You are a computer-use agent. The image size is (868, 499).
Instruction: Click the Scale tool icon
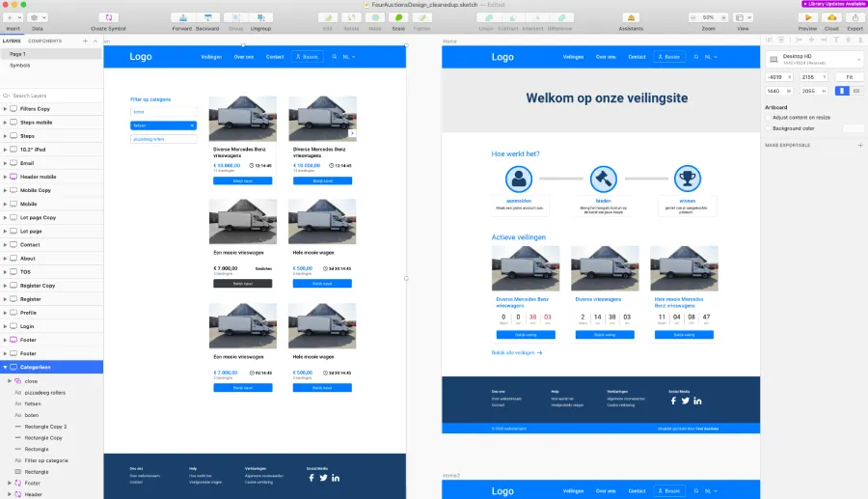click(398, 17)
